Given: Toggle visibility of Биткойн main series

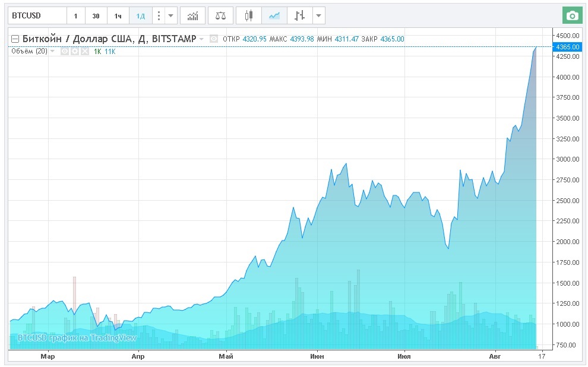Looking at the screenshot, I should click(214, 39).
